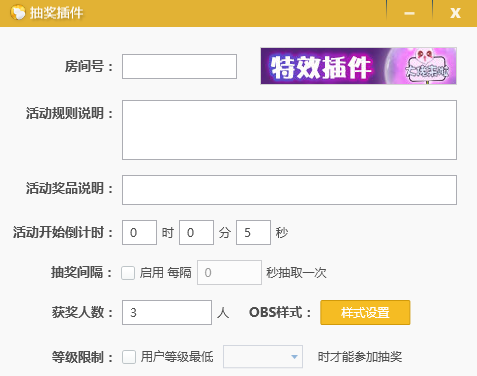The width and height of the screenshot is (477, 376).
Task: Click the 抽奖插件 window title text
Action: 56,13
